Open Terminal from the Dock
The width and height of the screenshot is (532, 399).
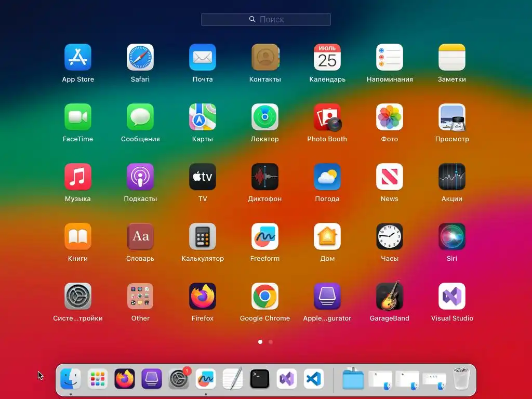click(x=260, y=379)
